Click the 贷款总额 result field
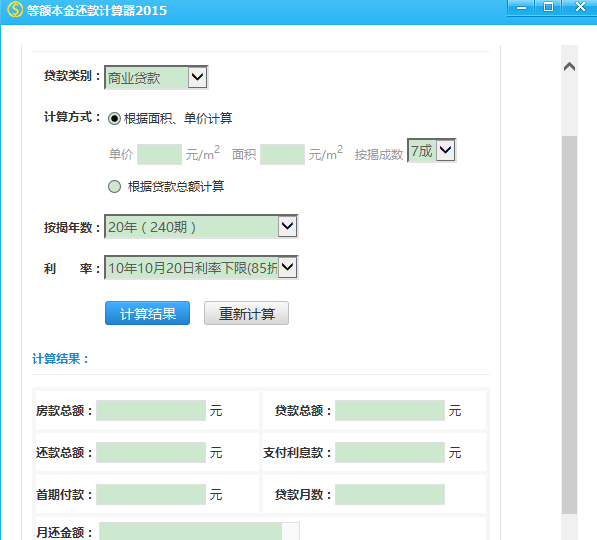Viewport: 597px width, 540px height. [x=390, y=411]
